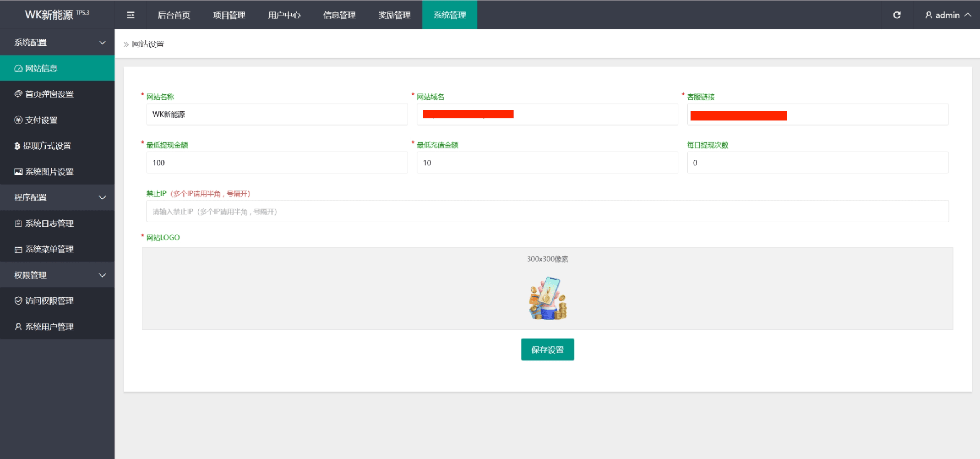This screenshot has height=459, width=980.
Task: Click the website LOGO thumbnail image
Action: [547, 299]
